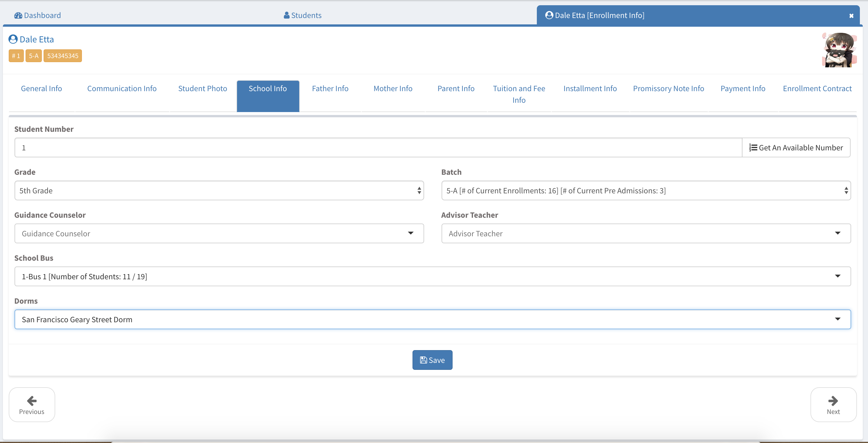This screenshot has width=868, height=443.
Task: Click the Dorms field label
Action: tap(26, 301)
